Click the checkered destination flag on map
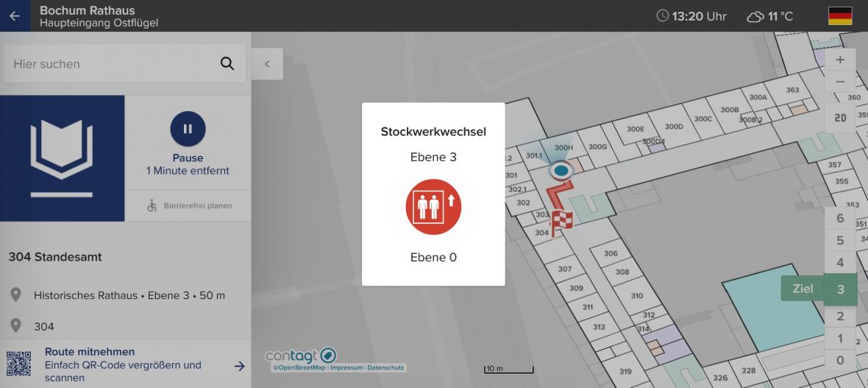The image size is (868, 388). click(562, 220)
